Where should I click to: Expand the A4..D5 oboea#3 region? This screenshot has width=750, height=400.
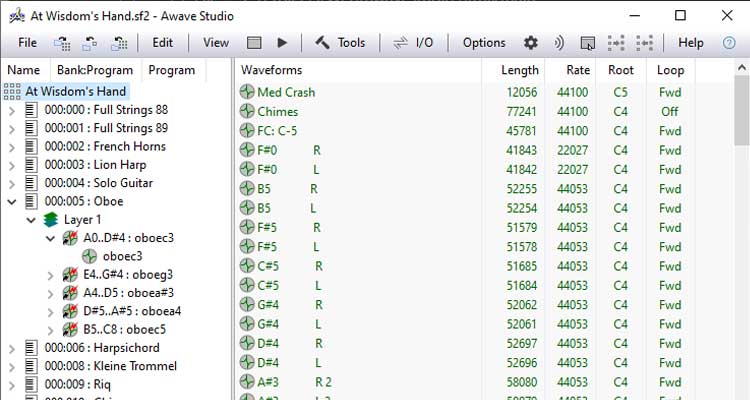(50, 294)
